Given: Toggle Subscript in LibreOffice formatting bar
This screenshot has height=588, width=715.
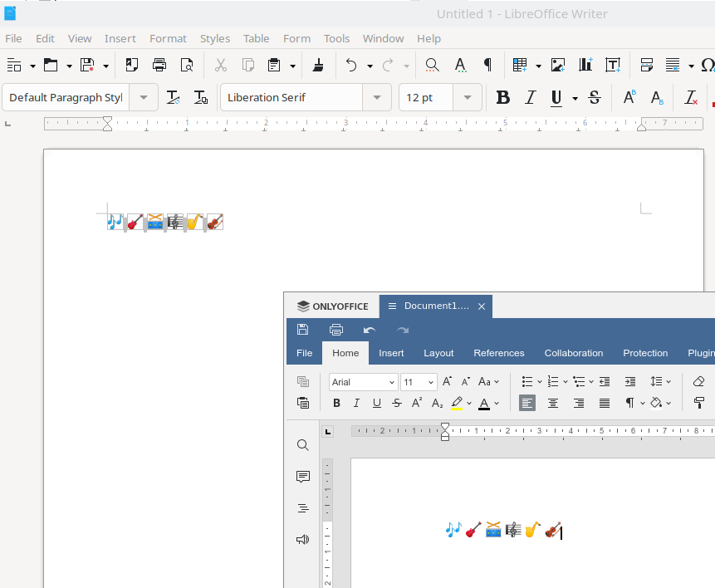Looking at the screenshot, I should [657, 98].
